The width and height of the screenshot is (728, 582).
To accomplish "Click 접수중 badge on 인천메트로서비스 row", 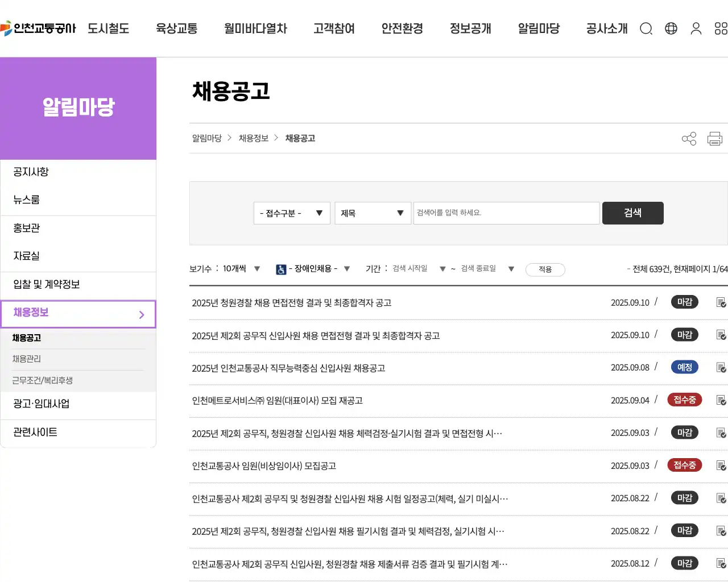I will (x=685, y=400).
